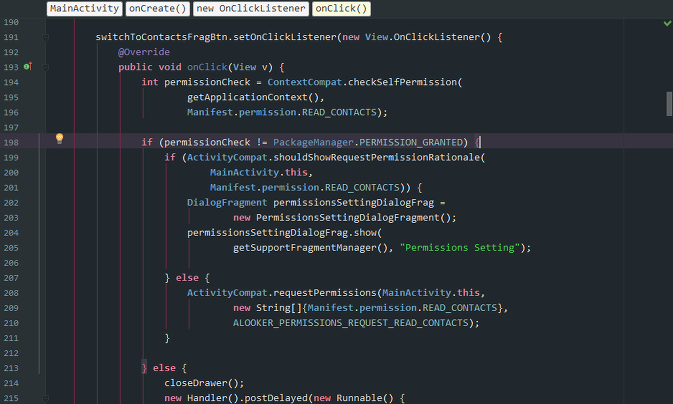Viewport: 673px width, 404px height.
Task: Click PackageManager on line 198
Action: pyautogui.click(x=313, y=142)
